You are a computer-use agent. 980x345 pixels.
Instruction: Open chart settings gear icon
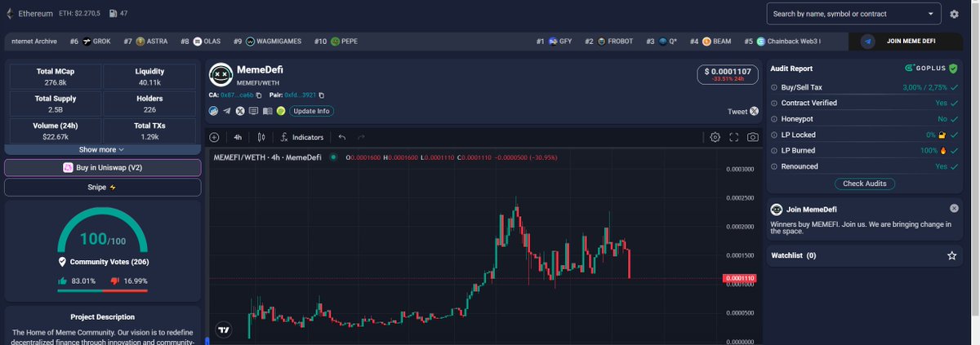[715, 137]
